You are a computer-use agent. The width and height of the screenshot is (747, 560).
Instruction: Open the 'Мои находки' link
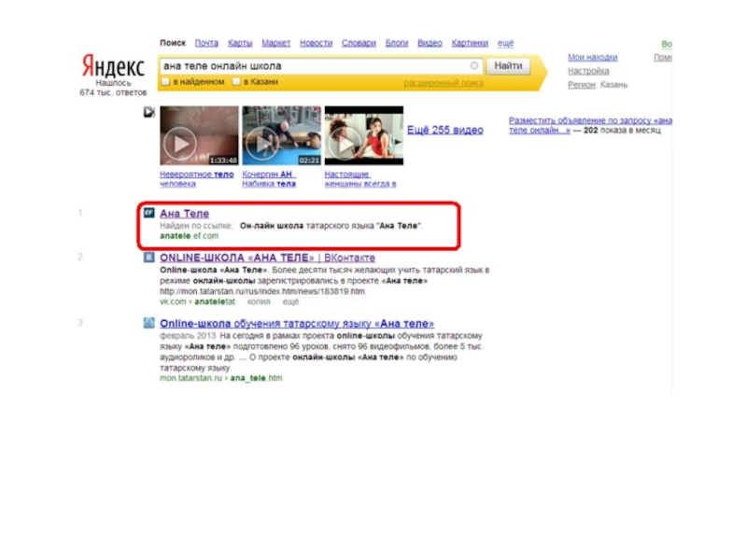(592, 57)
